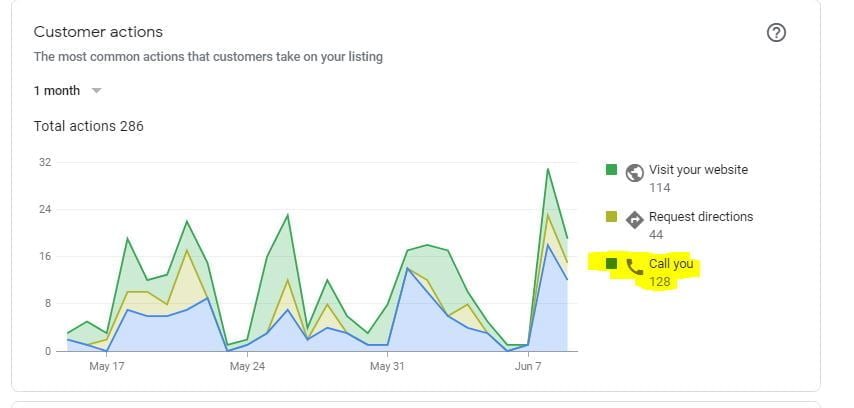Click the May 24 date on axis

247,366
